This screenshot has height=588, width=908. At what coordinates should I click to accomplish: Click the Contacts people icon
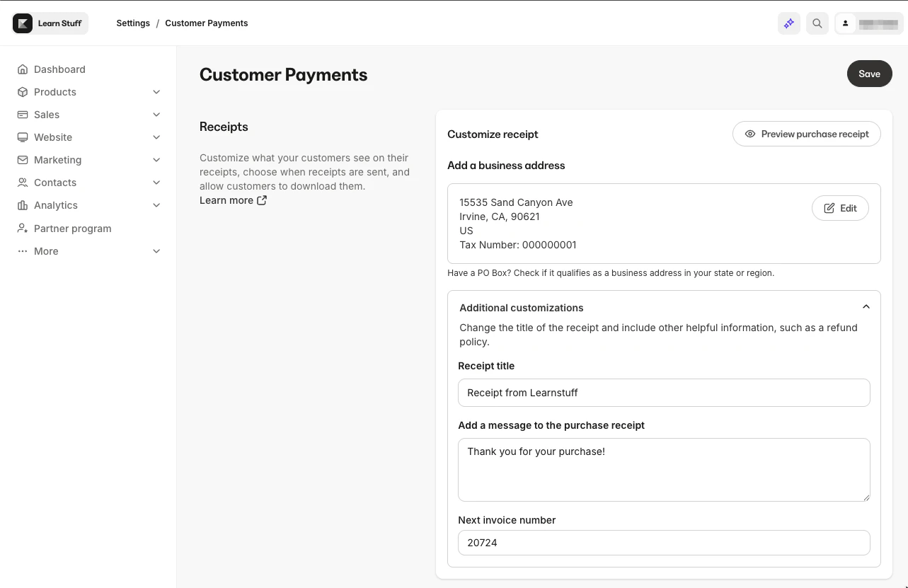22,182
